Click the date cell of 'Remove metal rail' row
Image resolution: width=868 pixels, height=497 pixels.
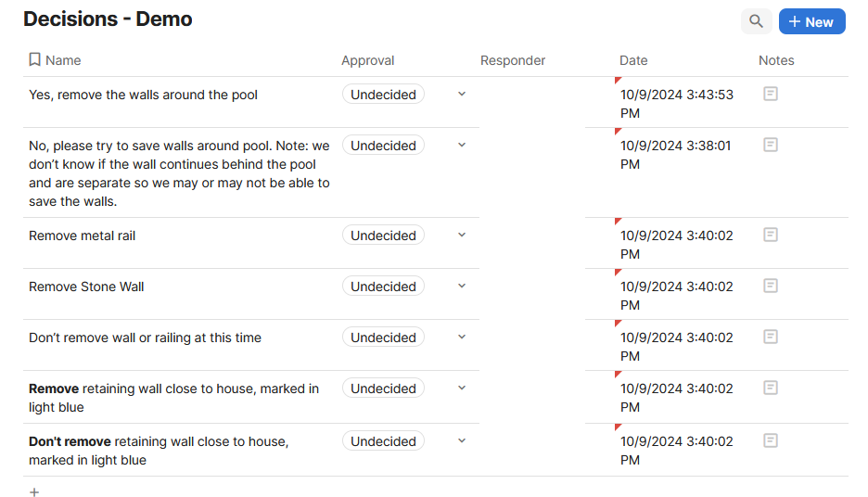[676, 244]
